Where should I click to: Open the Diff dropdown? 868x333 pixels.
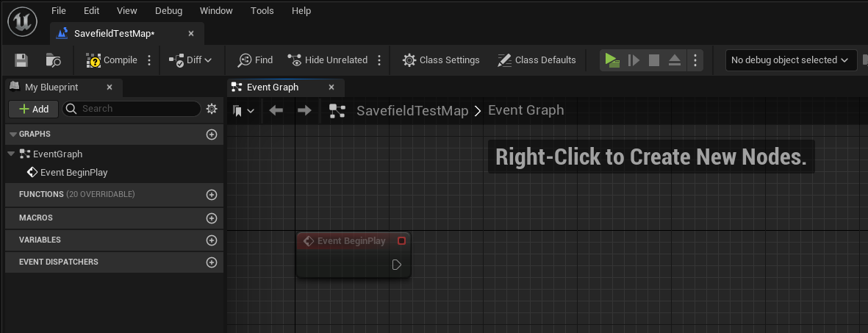pyautogui.click(x=190, y=60)
